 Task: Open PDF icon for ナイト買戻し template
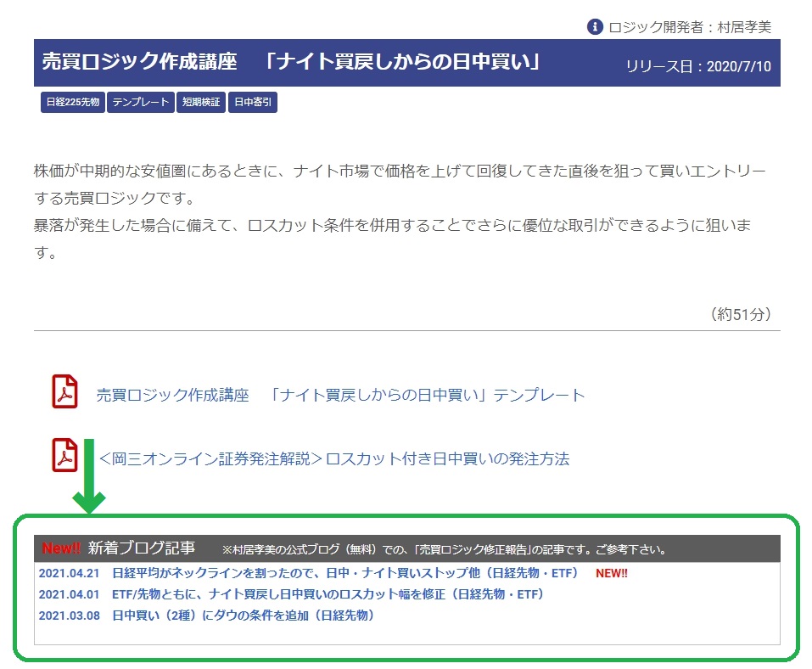[64, 391]
